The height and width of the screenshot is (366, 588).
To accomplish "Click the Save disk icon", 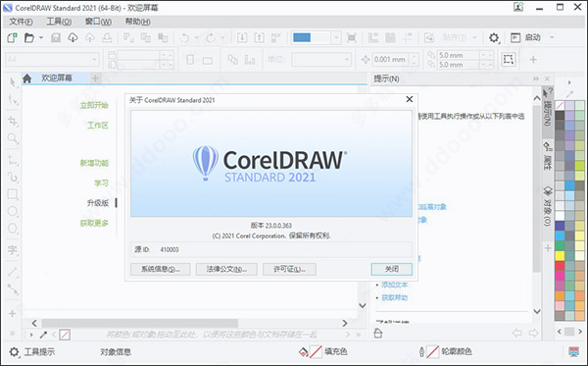I will pos(56,37).
